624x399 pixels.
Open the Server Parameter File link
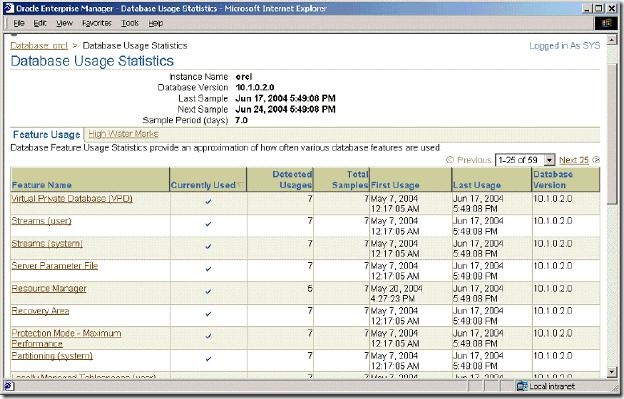[55, 266]
